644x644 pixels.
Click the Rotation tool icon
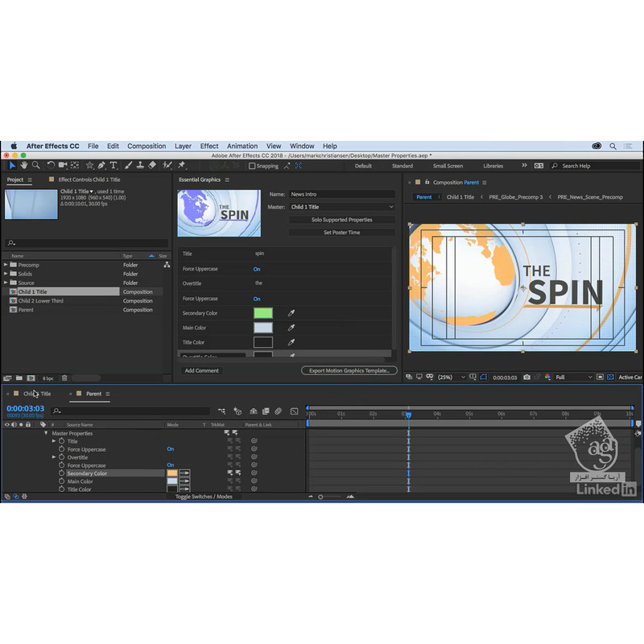(51, 165)
